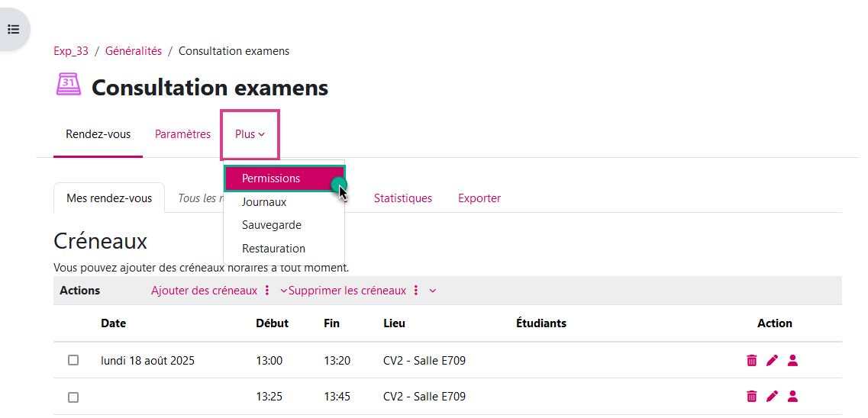Click the person icon for 13:25 slot
Image resolution: width=868 pixels, height=418 pixels.
pos(792,397)
